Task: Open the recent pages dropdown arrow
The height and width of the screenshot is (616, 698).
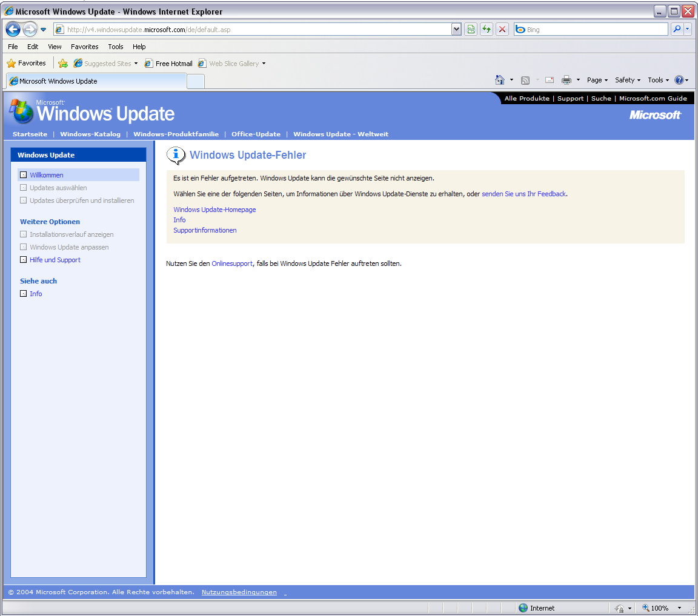Action: click(x=43, y=30)
